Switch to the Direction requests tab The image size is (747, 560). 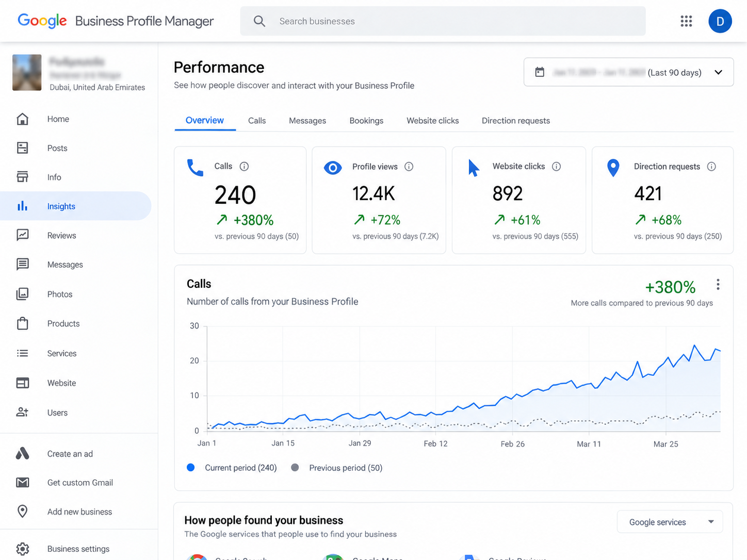tap(516, 121)
